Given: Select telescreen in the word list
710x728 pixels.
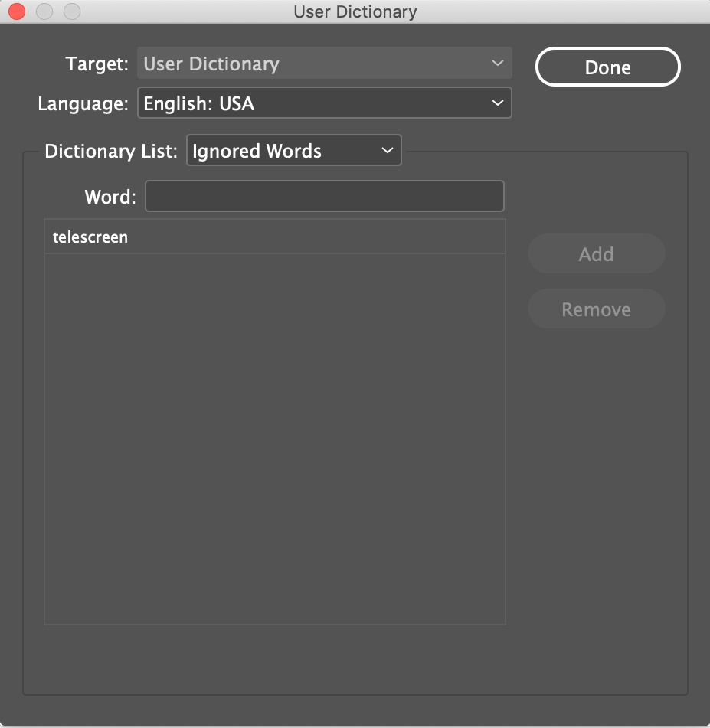Looking at the screenshot, I should coord(90,237).
